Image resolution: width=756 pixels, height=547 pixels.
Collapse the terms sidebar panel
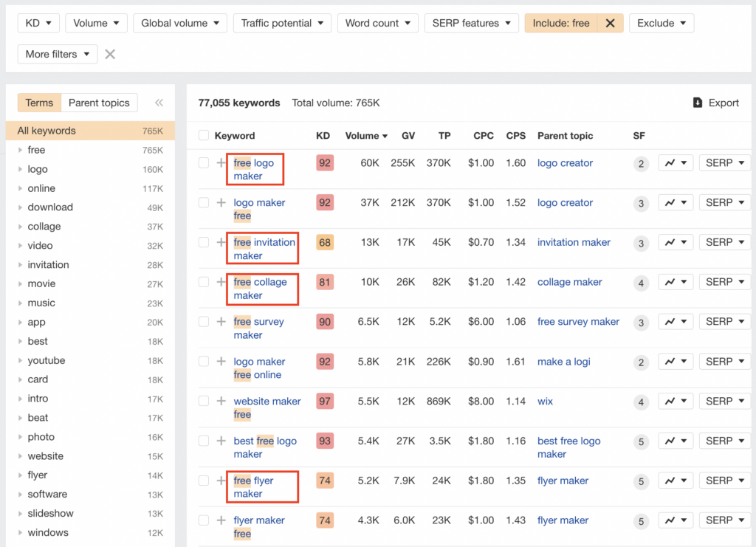point(159,103)
